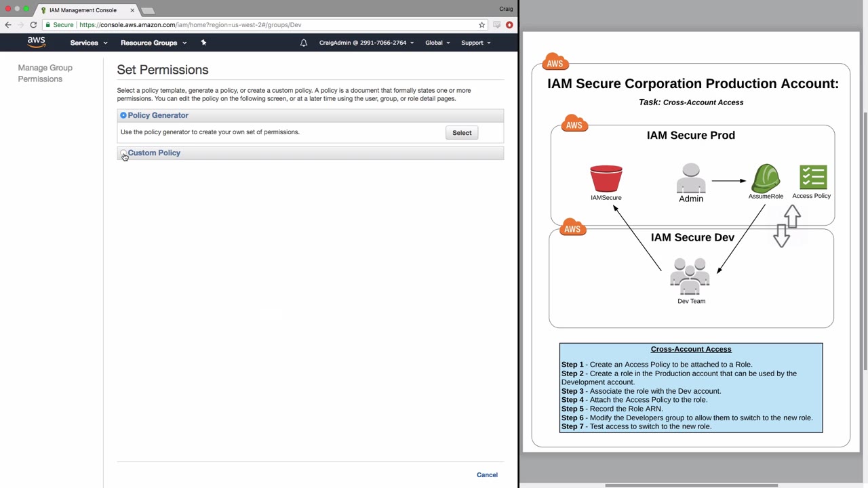868x488 pixels.
Task: Click the AWS cloud badge on Production Account
Action: click(555, 62)
